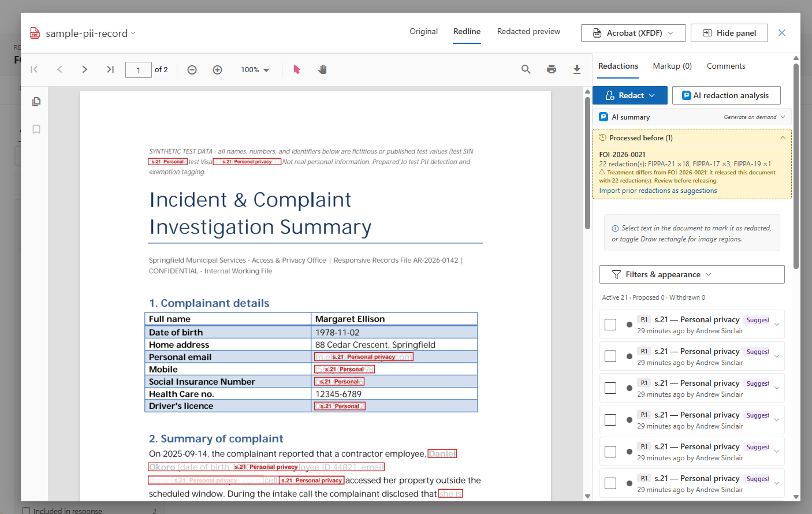The image size is (812, 514).
Task: Expand the first redaction entry chevron
Action: (777, 325)
